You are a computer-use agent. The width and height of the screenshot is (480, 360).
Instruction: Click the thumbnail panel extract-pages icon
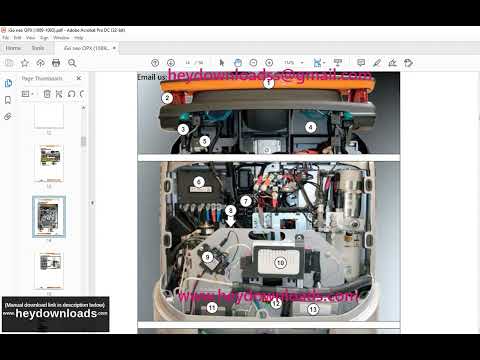pyautogui.click(x=59, y=94)
